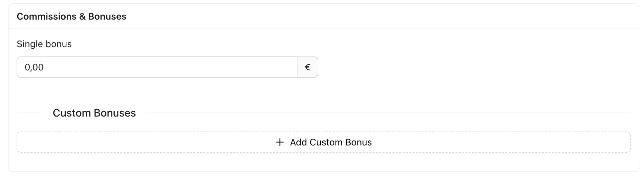
Task: Click the 0,00 value in Single bonus
Action: pyautogui.click(x=34, y=67)
